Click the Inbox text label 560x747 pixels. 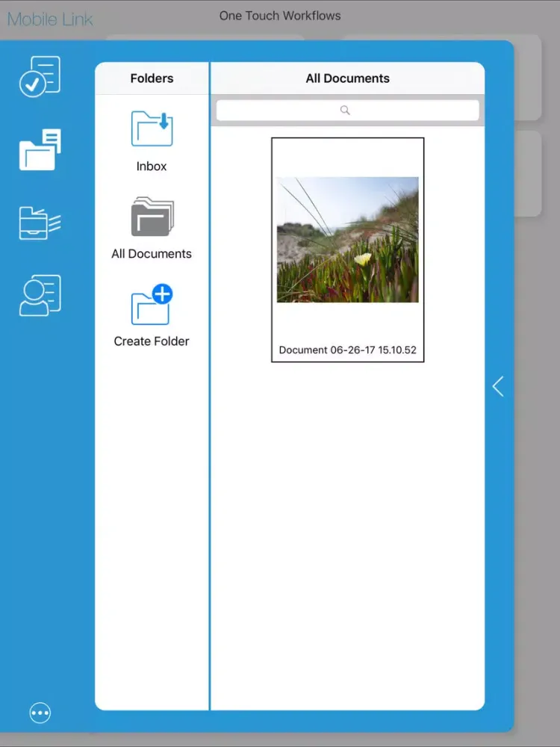click(x=152, y=167)
